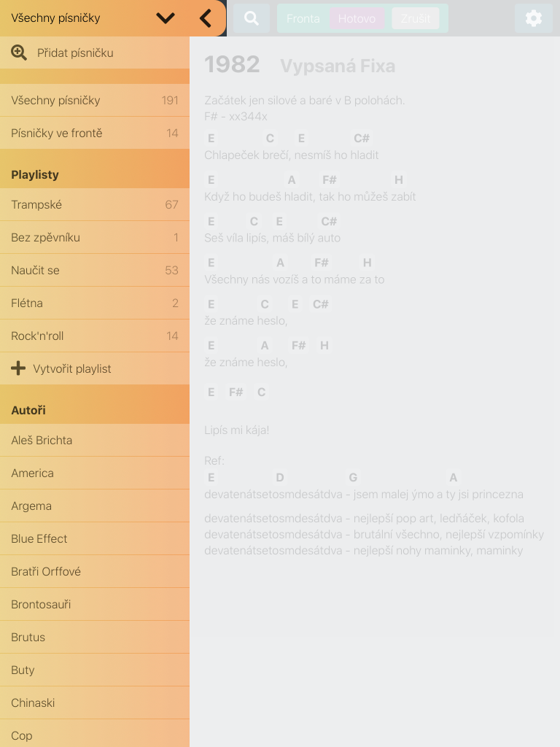Click the plus icon next to Vytvořit playlist
The height and width of the screenshot is (747, 560).
(18, 368)
